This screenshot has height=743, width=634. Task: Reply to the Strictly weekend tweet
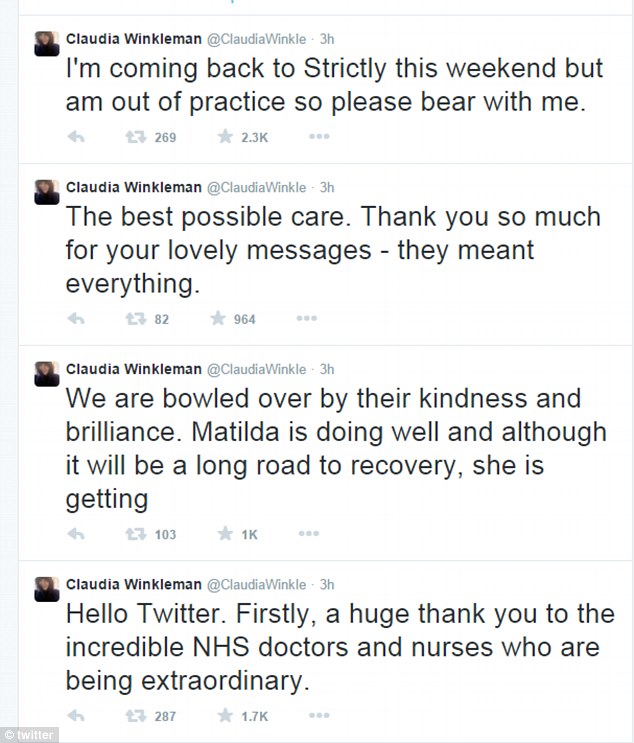[75, 137]
